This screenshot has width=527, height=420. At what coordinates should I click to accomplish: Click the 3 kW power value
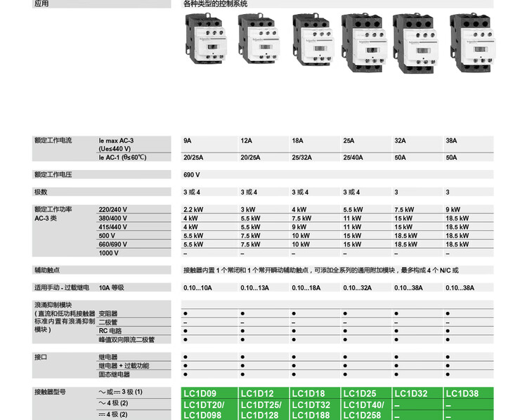(x=248, y=209)
